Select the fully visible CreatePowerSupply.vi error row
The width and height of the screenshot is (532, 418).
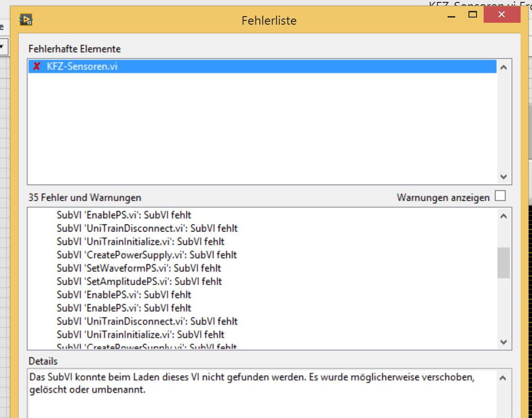[x=147, y=255]
